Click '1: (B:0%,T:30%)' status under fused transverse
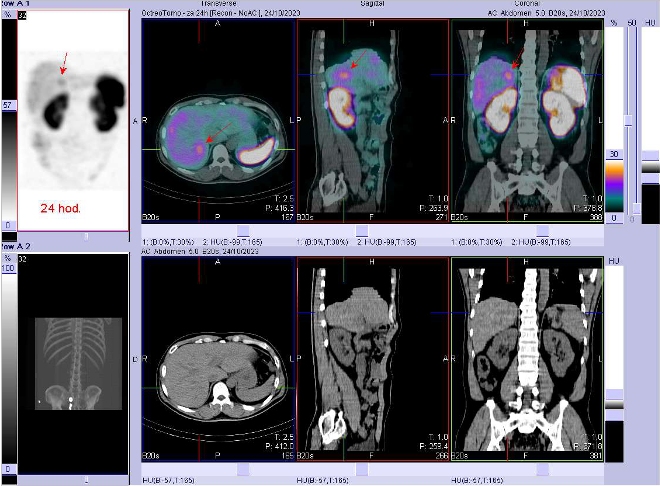 pos(168,242)
